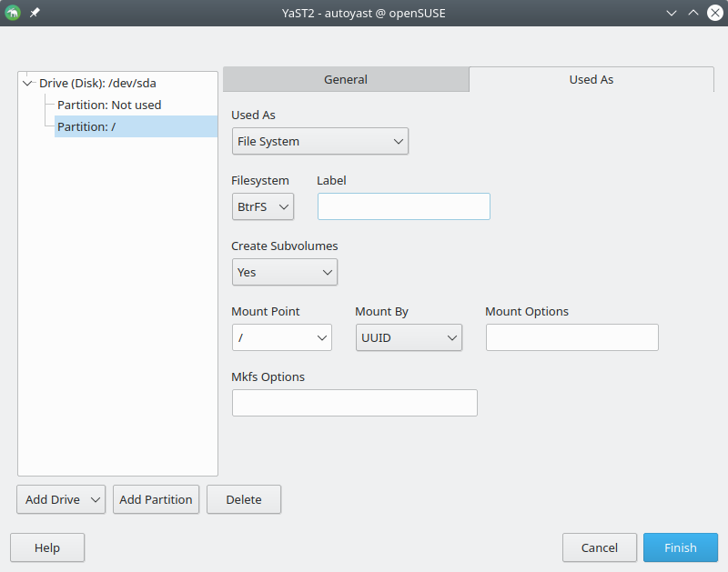Focus the Mount Options input field
Image resolution: width=728 pixels, height=572 pixels.
click(571, 337)
